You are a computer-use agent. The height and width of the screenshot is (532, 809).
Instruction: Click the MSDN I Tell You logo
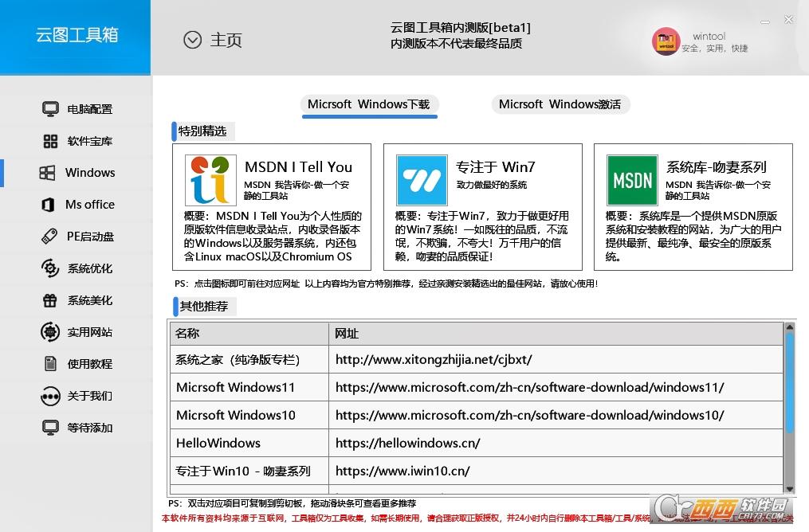click(210, 181)
